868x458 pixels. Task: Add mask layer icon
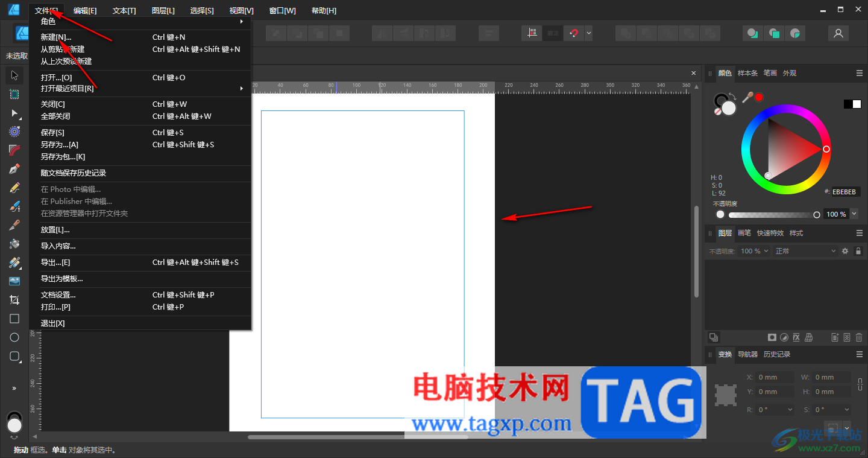[x=772, y=337]
